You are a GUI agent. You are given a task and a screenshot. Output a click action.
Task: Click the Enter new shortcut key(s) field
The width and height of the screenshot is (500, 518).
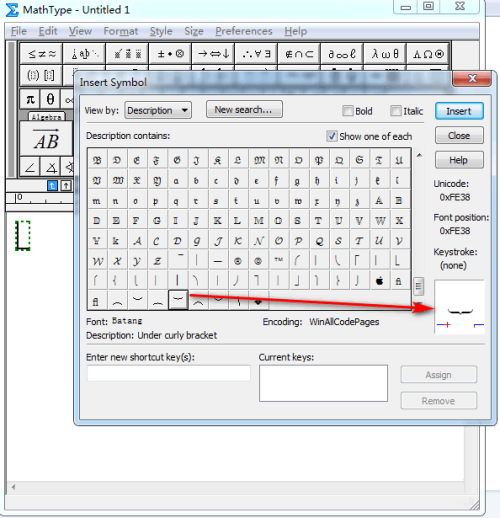coord(169,373)
